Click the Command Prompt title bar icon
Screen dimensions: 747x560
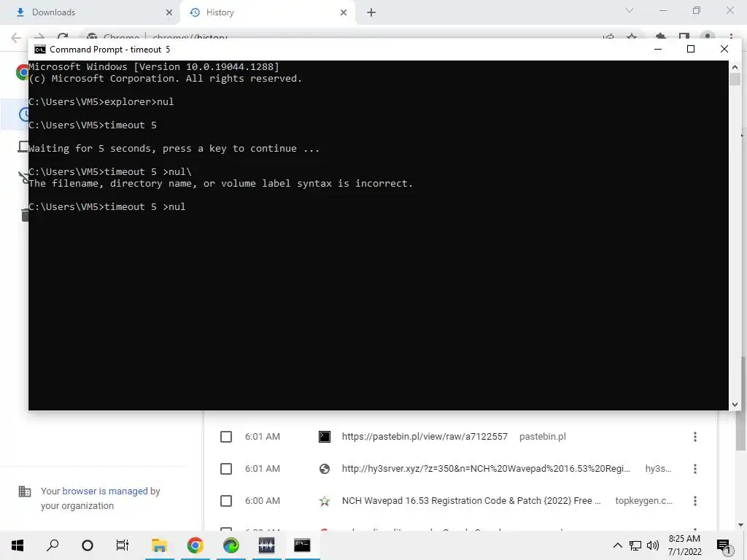coord(40,50)
